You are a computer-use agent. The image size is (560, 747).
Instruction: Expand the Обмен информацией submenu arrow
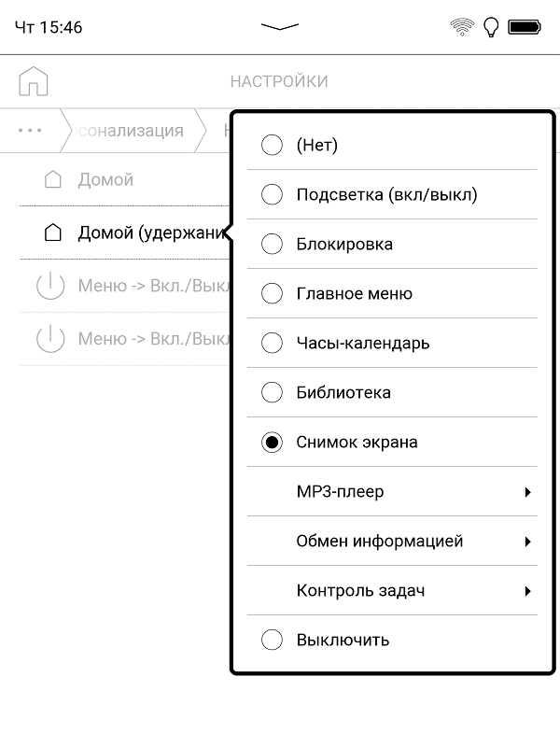[527, 542]
